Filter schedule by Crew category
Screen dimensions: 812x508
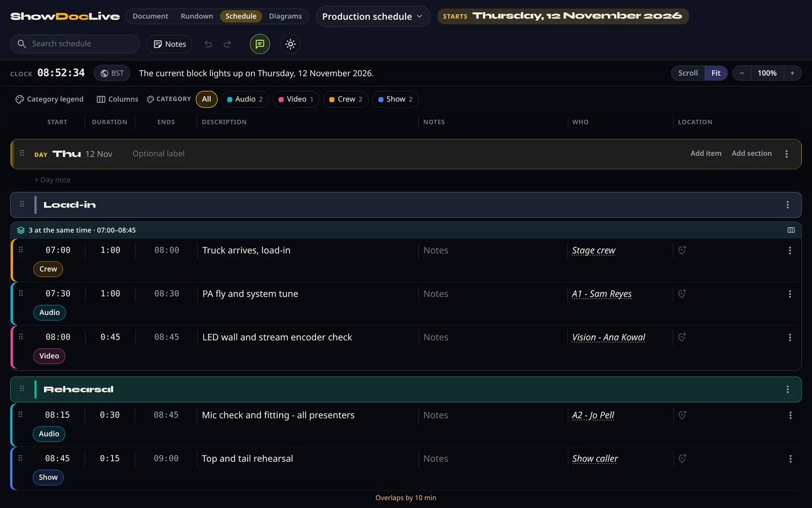tap(346, 99)
